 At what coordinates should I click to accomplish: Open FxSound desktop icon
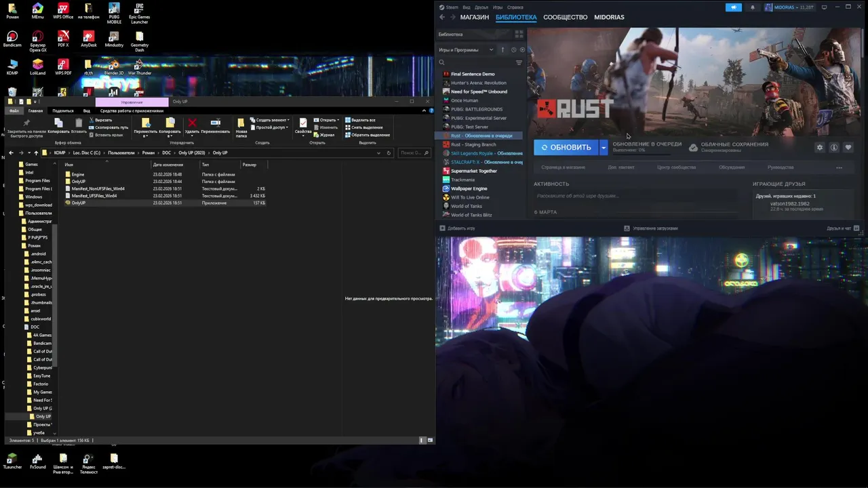[37, 462]
